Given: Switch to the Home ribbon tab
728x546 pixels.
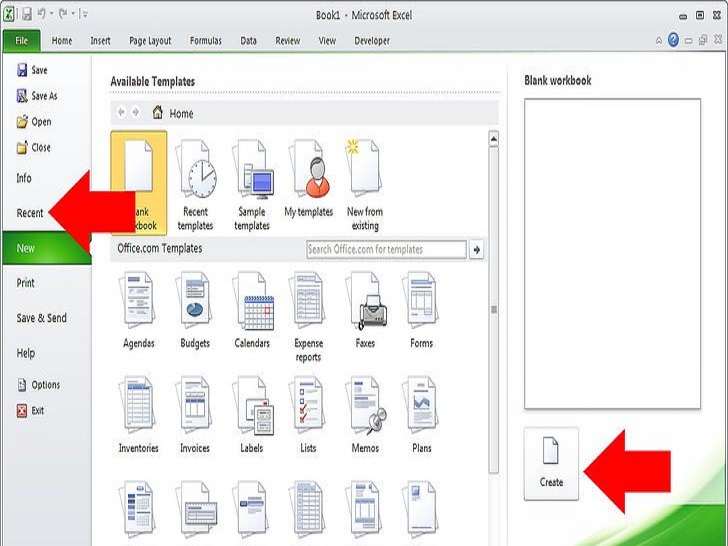Looking at the screenshot, I should (62, 41).
